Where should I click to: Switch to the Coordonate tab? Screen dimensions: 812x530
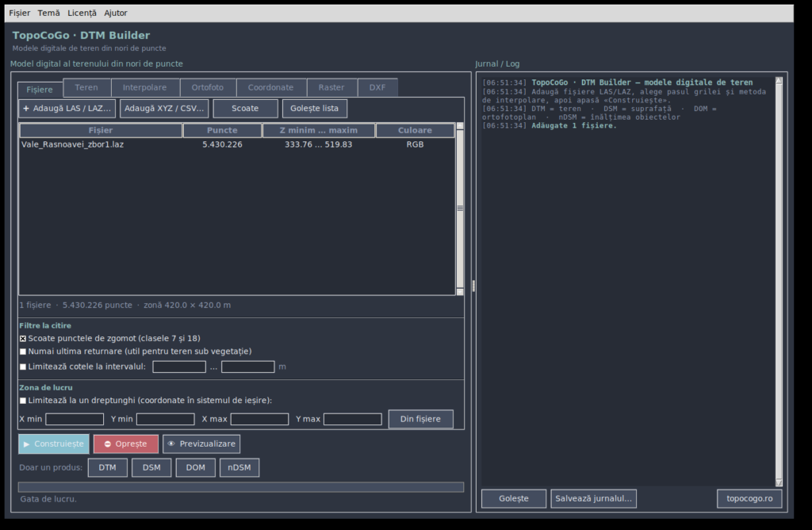(x=271, y=87)
